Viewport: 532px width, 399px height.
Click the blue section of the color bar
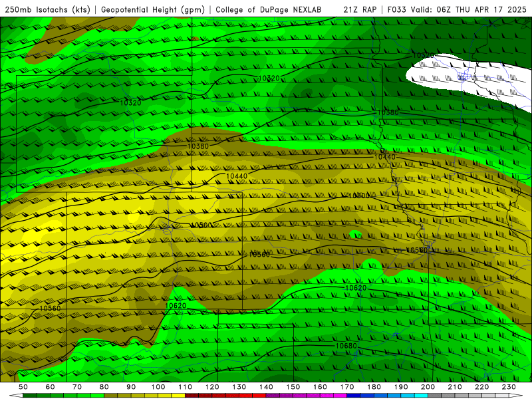[388, 396]
